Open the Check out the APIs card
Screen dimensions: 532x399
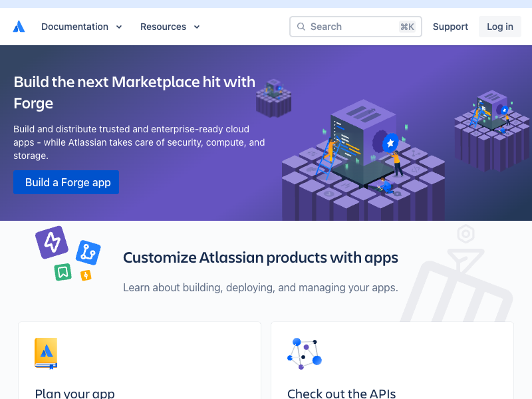[392, 360]
